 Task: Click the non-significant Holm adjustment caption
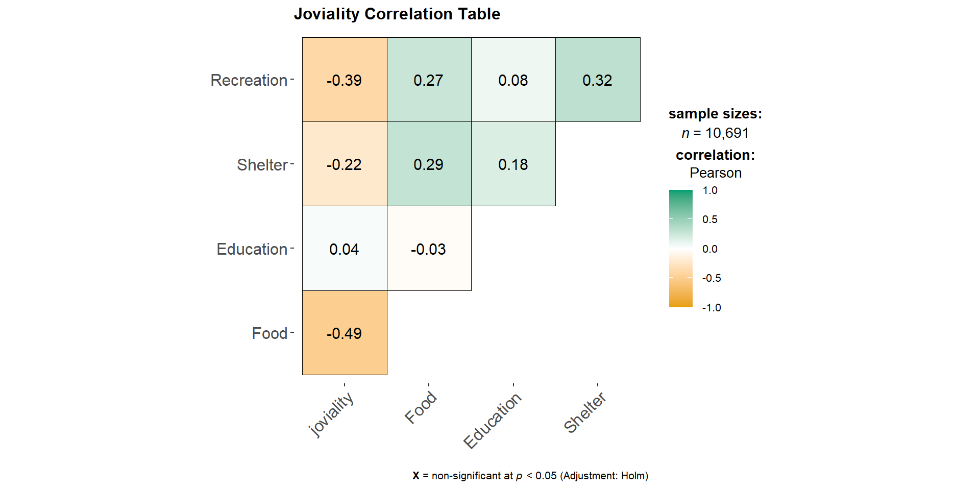[x=530, y=476]
